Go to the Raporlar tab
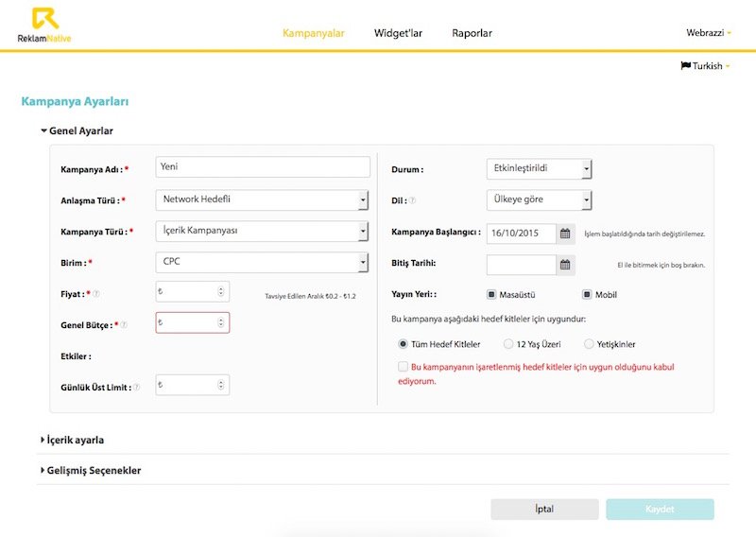 coord(472,33)
